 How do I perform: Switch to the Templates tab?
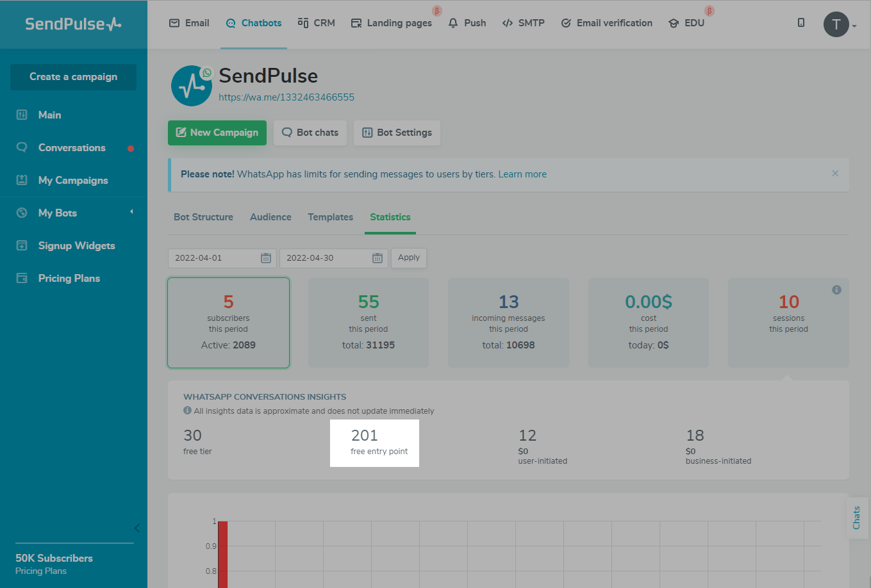(330, 217)
